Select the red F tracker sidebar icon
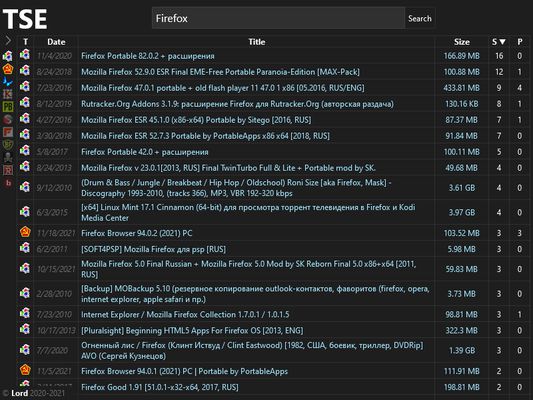Image resolution: width=533 pixels, height=400 pixels. click(x=8, y=132)
